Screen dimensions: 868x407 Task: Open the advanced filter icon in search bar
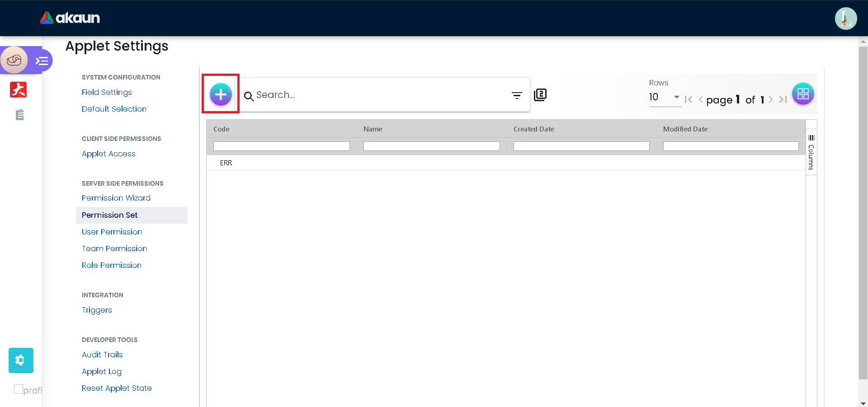[x=517, y=95]
